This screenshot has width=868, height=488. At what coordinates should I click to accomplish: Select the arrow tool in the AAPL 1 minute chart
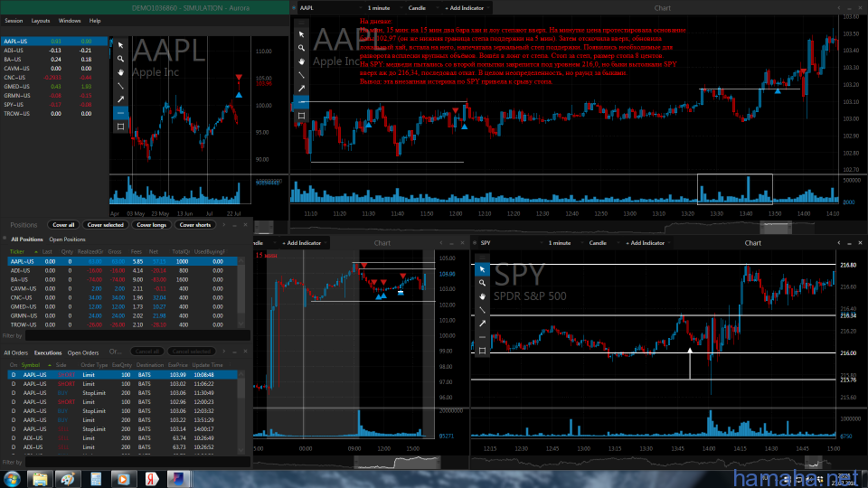(x=301, y=89)
